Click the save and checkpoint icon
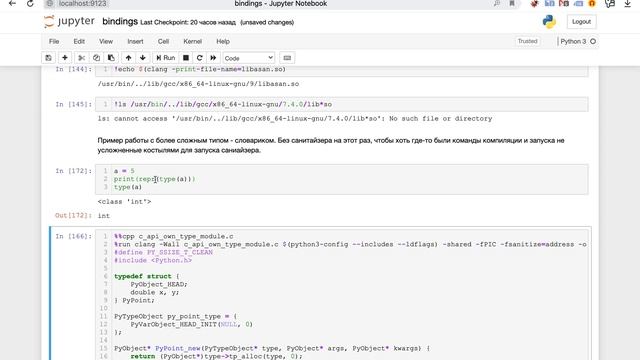The width and height of the screenshot is (640, 360). coord(49,58)
